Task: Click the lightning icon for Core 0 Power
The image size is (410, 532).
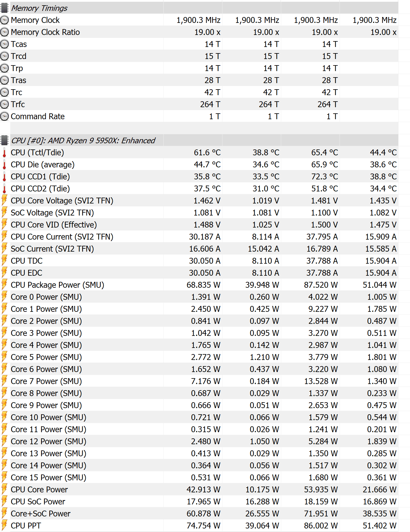Action: 4,297
